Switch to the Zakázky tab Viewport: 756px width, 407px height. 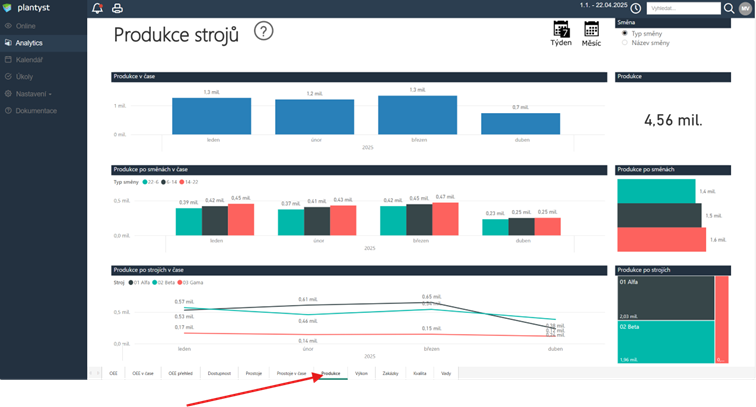391,373
